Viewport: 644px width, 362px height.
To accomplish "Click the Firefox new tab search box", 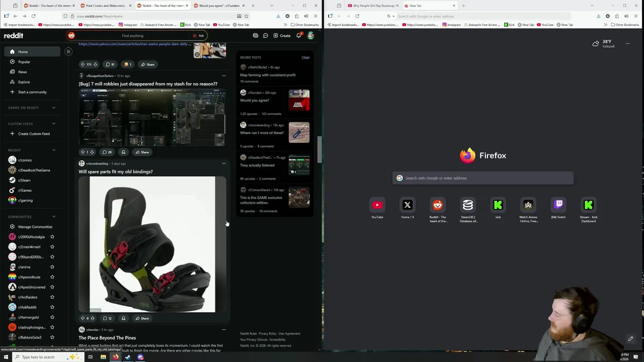I will pyautogui.click(x=483, y=178).
